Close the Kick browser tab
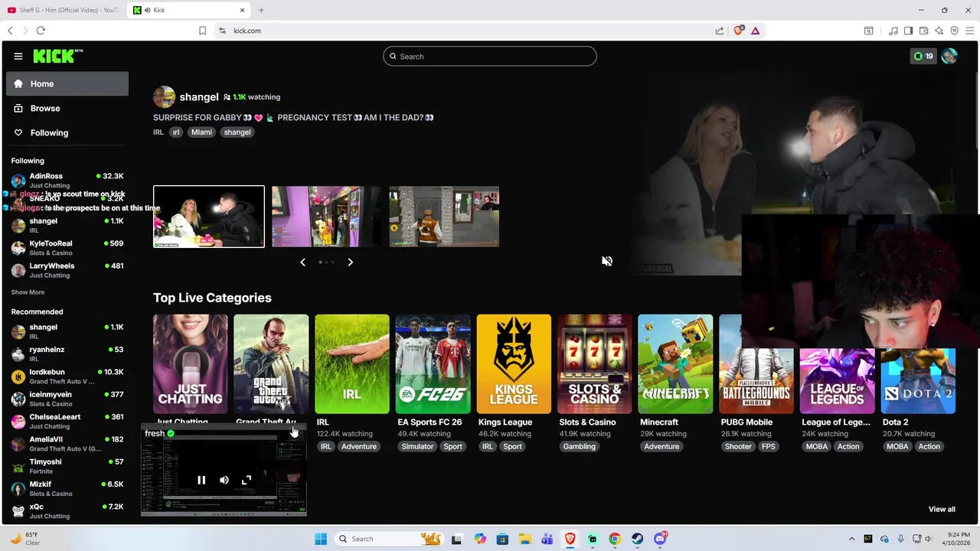The image size is (980, 551). [x=243, y=10]
